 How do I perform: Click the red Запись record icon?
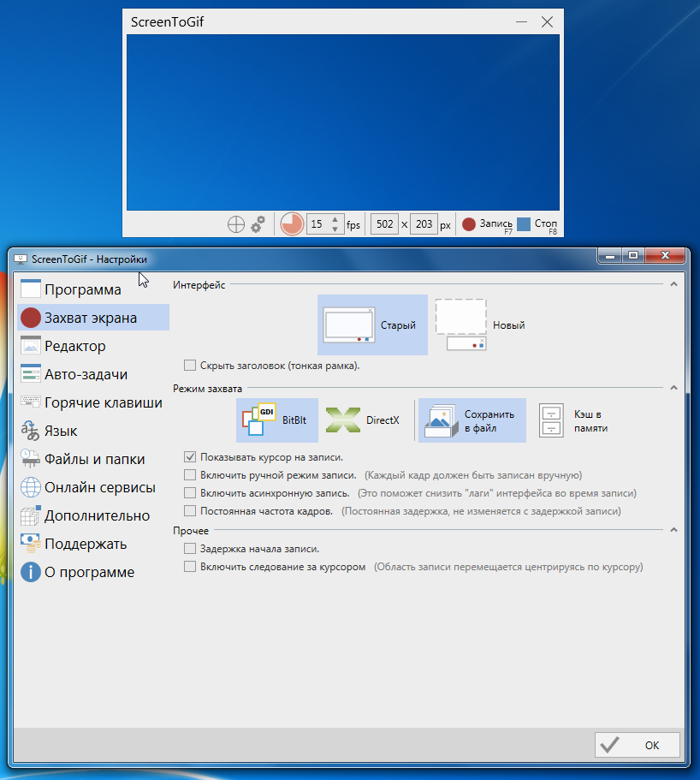(469, 224)
